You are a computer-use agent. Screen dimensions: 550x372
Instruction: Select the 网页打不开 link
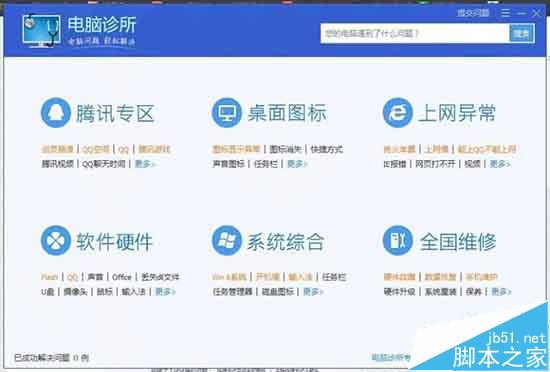[x=435, y=164]
